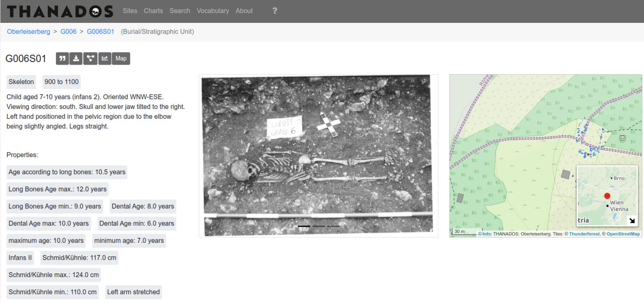Select the third carousel indicator bar
This screenshot has height=302, width=644.
pyautogui.click(x=333, y=226)
